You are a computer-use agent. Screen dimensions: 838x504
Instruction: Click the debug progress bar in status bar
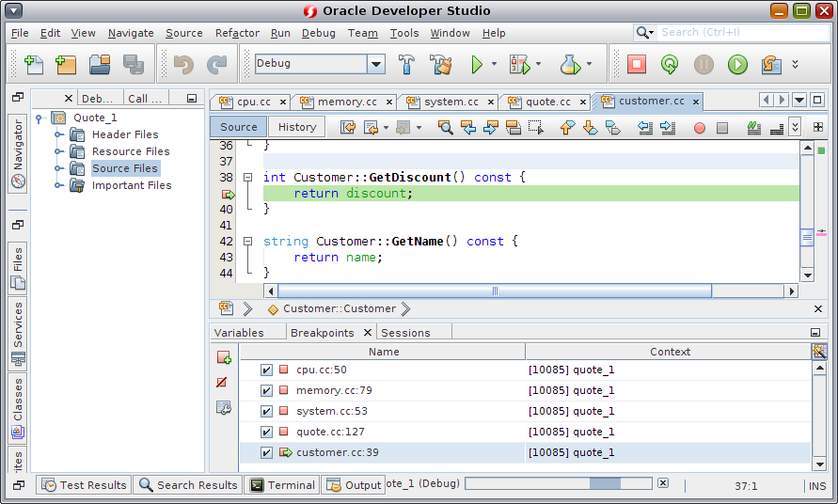coord(559,483)
